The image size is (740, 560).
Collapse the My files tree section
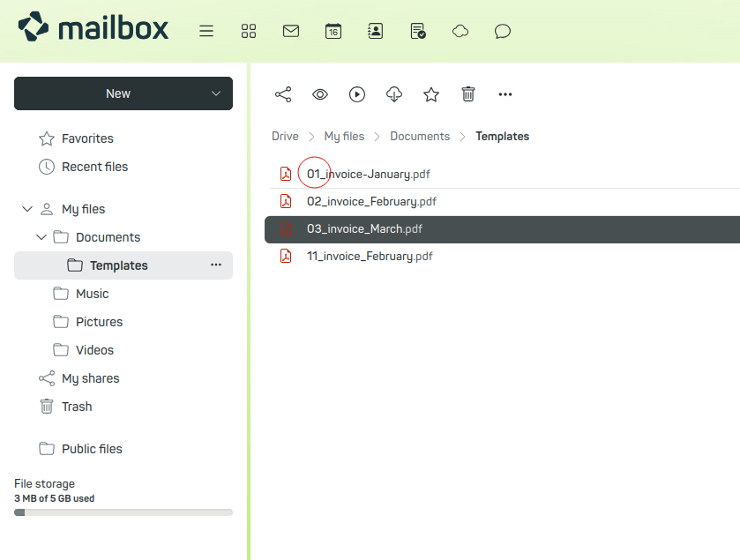click(x=27, y=208)
